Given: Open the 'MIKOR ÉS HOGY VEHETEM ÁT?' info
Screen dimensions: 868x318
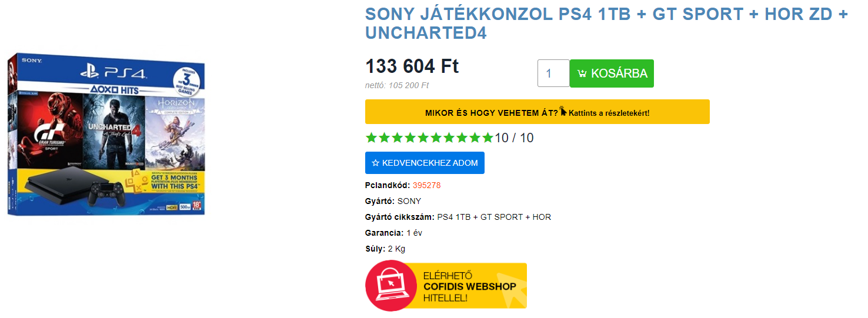Looking at the screenshot, I should coord(492,112).
